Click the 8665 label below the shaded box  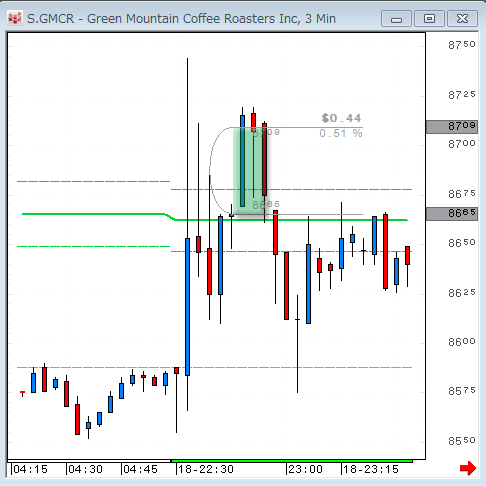point(266,204)
